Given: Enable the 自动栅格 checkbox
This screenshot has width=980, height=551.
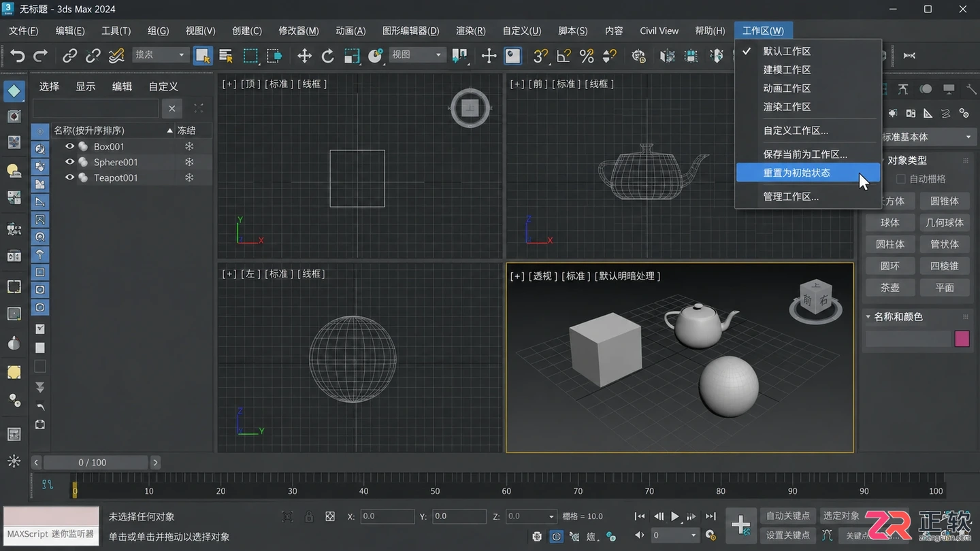Looking at the screenshot, I should coord(901,179).
